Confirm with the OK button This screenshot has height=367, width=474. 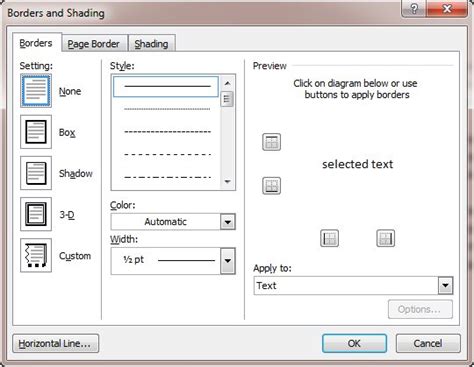tap(354, 343)
